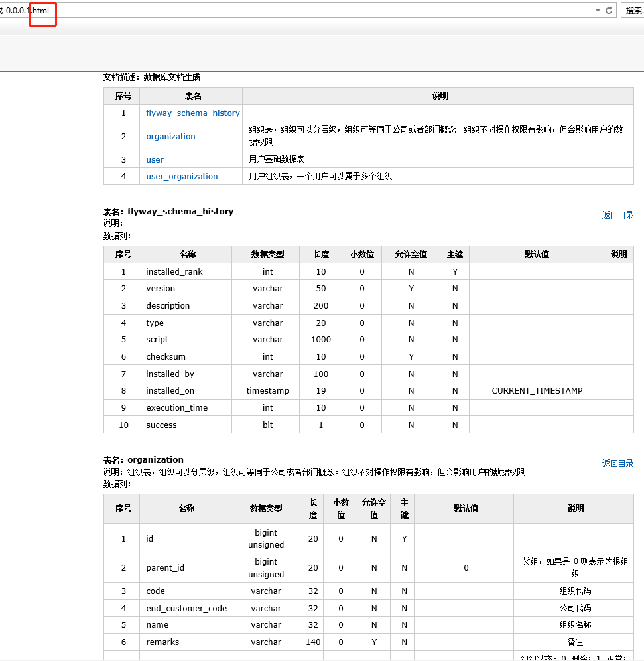Click the page refresh icon in address bar

609,10
